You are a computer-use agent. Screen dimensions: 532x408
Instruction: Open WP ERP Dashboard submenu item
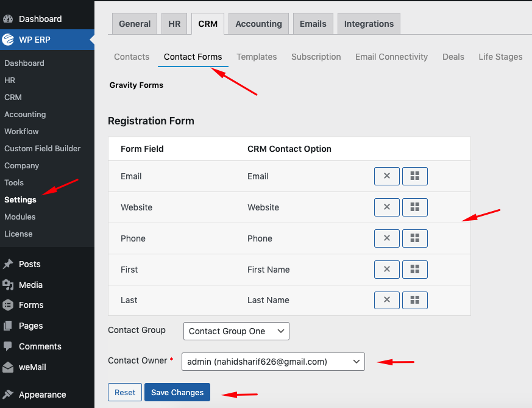24,63
